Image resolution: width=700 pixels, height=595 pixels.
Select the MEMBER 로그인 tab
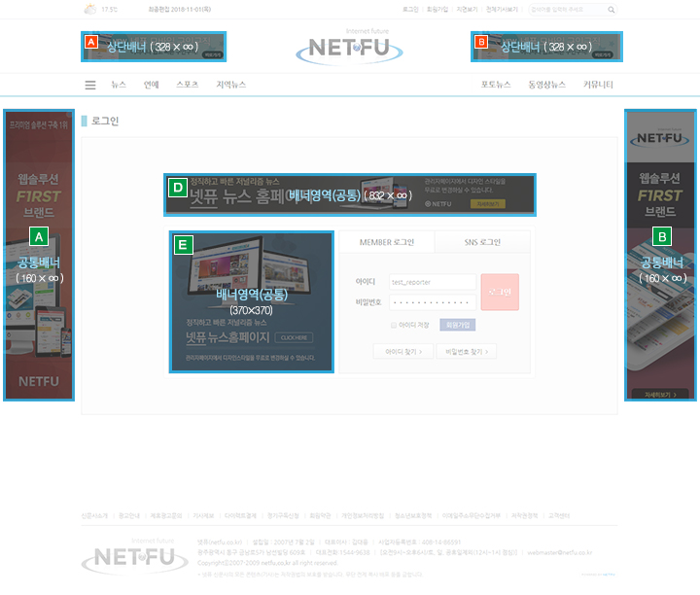(x=386, y=242)
